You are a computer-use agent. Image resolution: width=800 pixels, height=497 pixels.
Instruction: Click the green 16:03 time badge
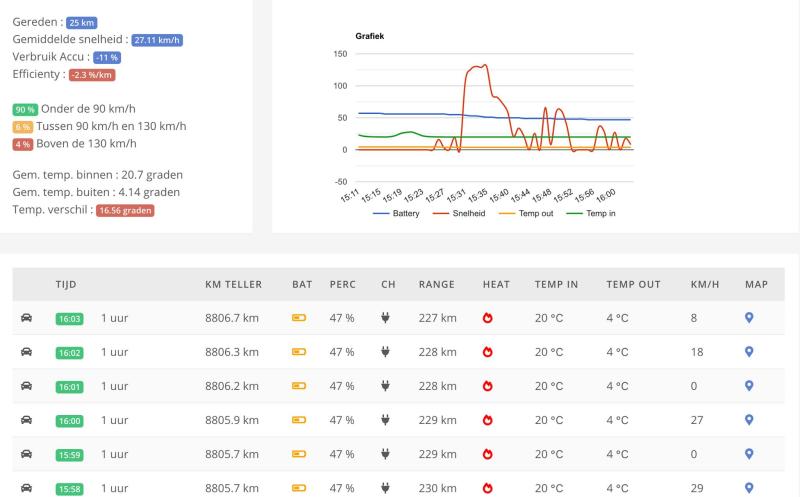[69, 319]
